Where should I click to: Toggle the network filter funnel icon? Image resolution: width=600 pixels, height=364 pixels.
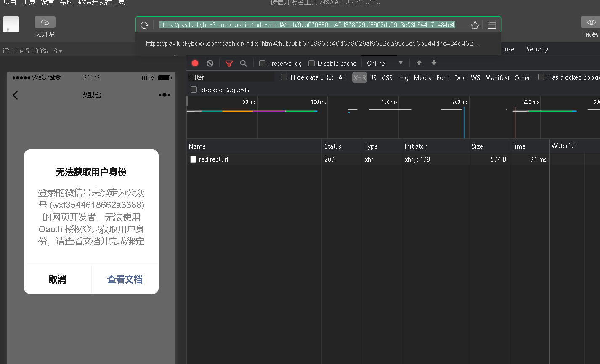coord(229,64)
